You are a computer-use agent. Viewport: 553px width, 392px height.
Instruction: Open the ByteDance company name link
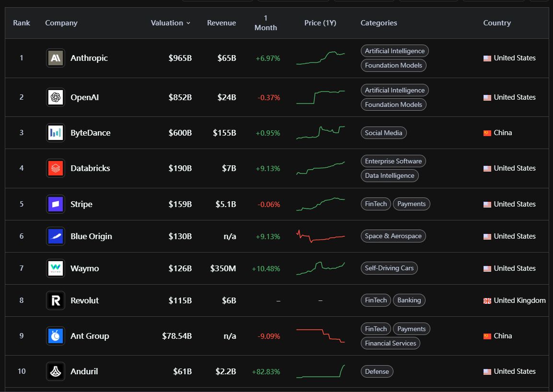click(90, 133)
